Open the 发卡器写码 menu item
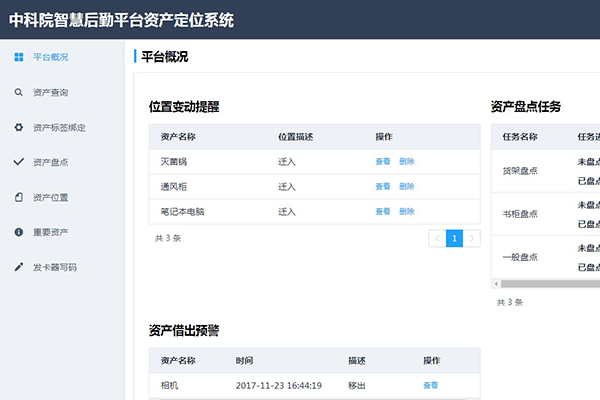Screen dimensions: 600x400 54,267
